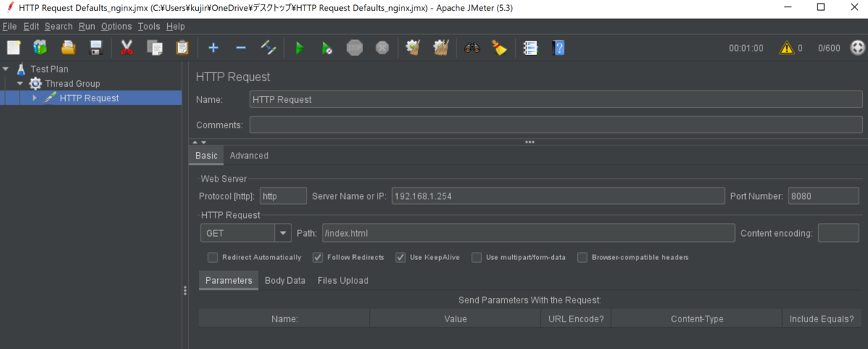Start the test with green play icon

tap(299, 48)
